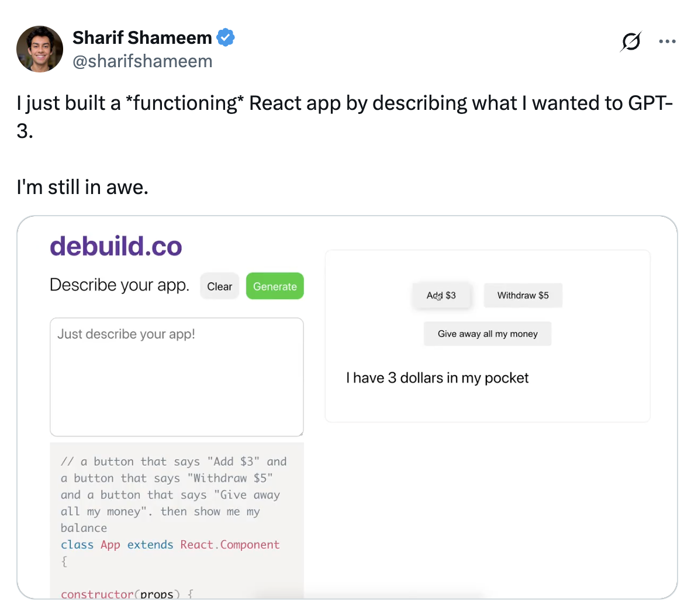Click the generated code comment block
691x616 pixels.
(x=174, y=494)
